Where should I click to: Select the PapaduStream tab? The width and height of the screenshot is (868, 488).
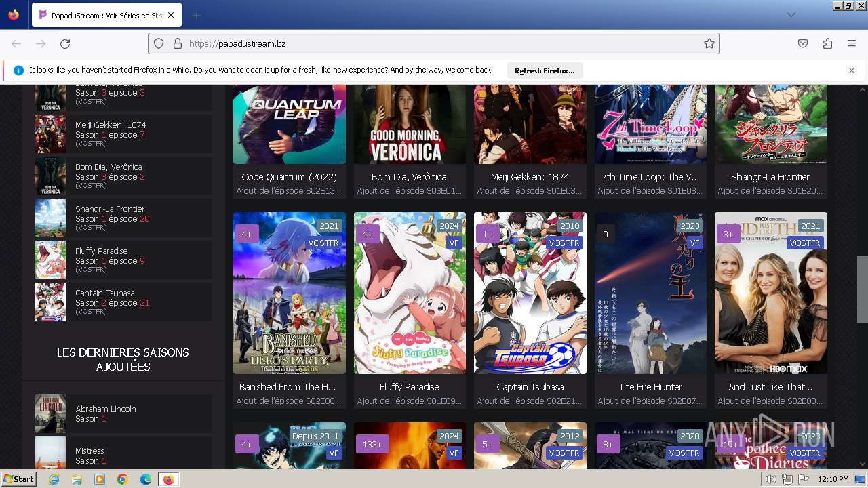coord(106,15)
